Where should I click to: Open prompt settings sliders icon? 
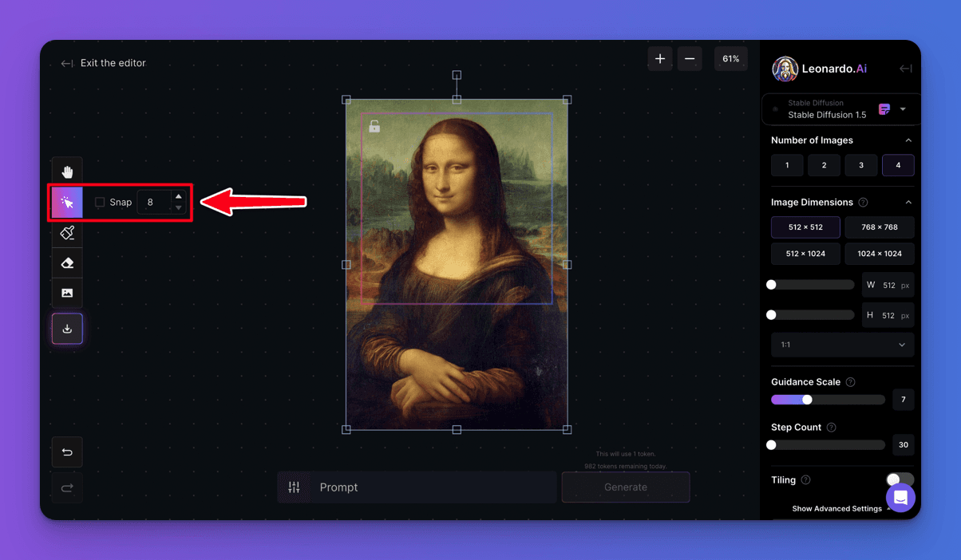[294, 487]
